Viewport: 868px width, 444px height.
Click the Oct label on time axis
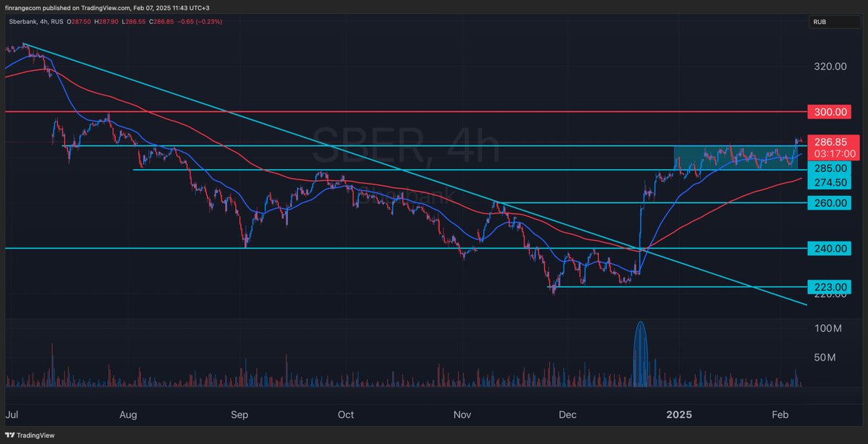[346, 415]
